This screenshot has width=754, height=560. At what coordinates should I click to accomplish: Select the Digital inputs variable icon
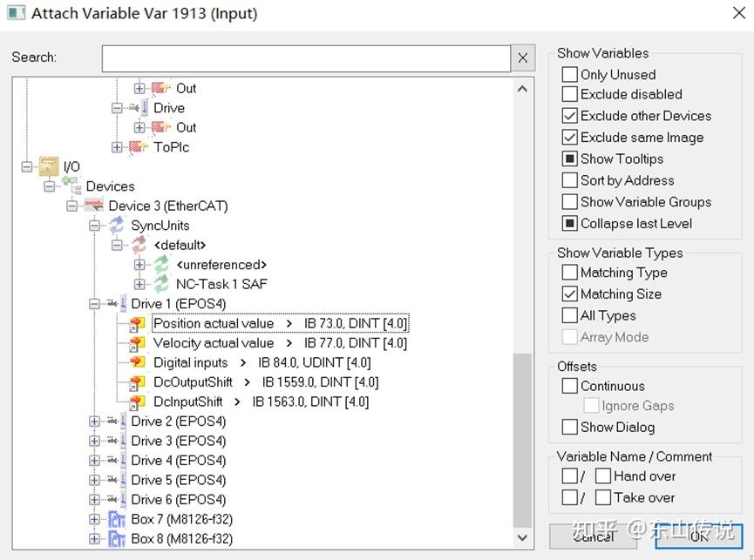point(138,362)
